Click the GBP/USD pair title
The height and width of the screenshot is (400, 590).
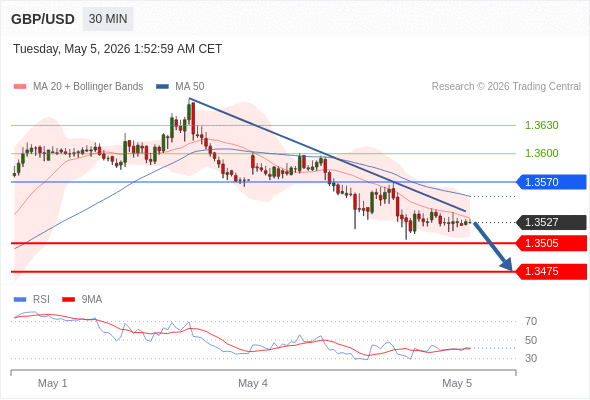click(43, 19)
